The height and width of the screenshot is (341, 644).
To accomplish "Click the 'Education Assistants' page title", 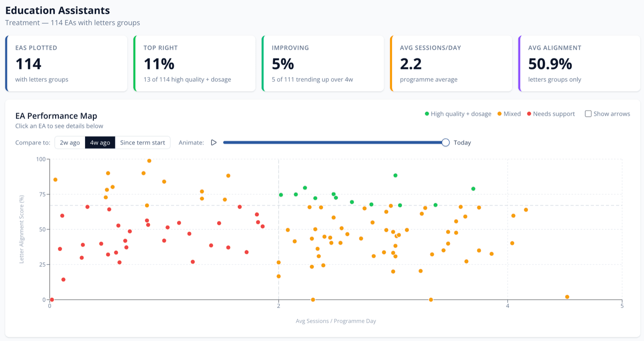I will [x=57, y=10].
